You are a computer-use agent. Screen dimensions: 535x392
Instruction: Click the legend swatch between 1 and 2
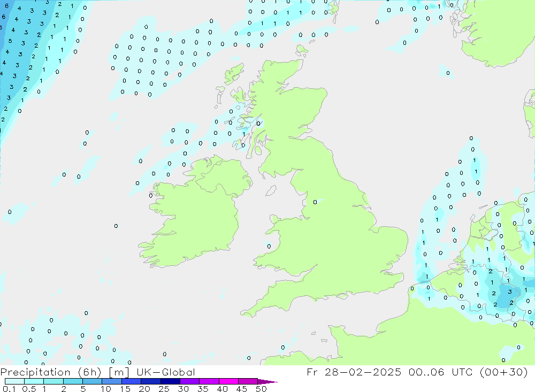tap(53, 381)
